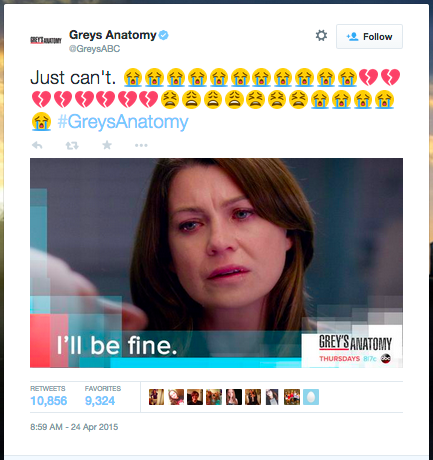Click the reply arrow icon
Screen dimensions: 433x460
click(x=37, y=145)
